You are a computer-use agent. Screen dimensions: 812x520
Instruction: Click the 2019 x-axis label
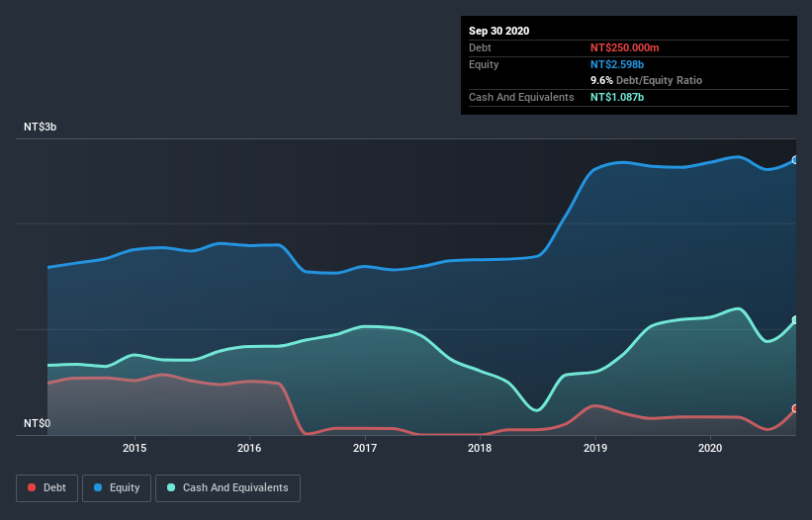click(595, 448)
